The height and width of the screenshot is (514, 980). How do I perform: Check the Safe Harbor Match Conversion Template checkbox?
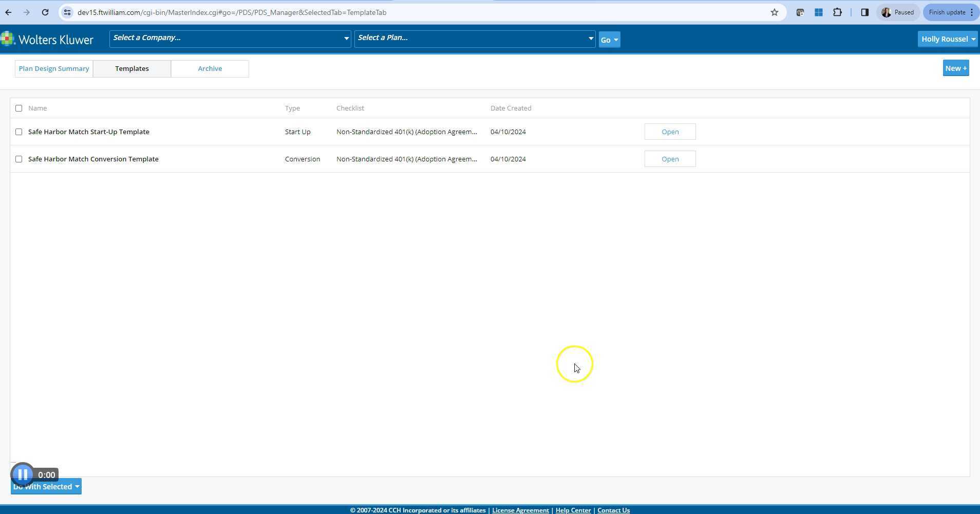click(18, 159)
